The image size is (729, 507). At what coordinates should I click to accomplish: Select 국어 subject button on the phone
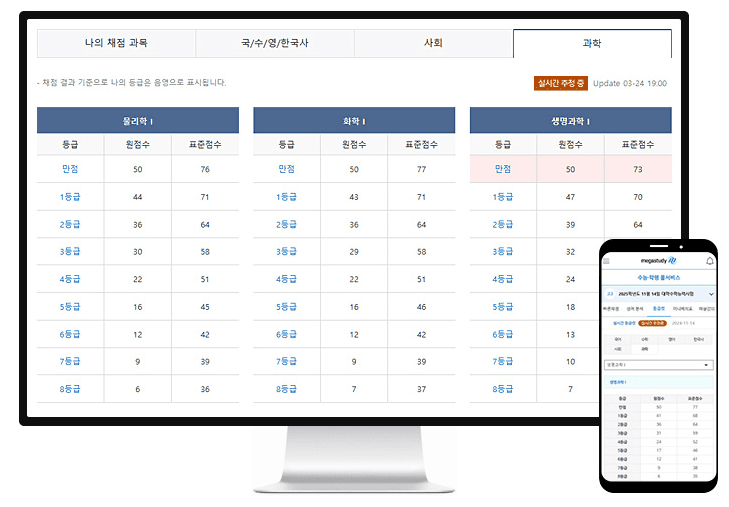618,339
